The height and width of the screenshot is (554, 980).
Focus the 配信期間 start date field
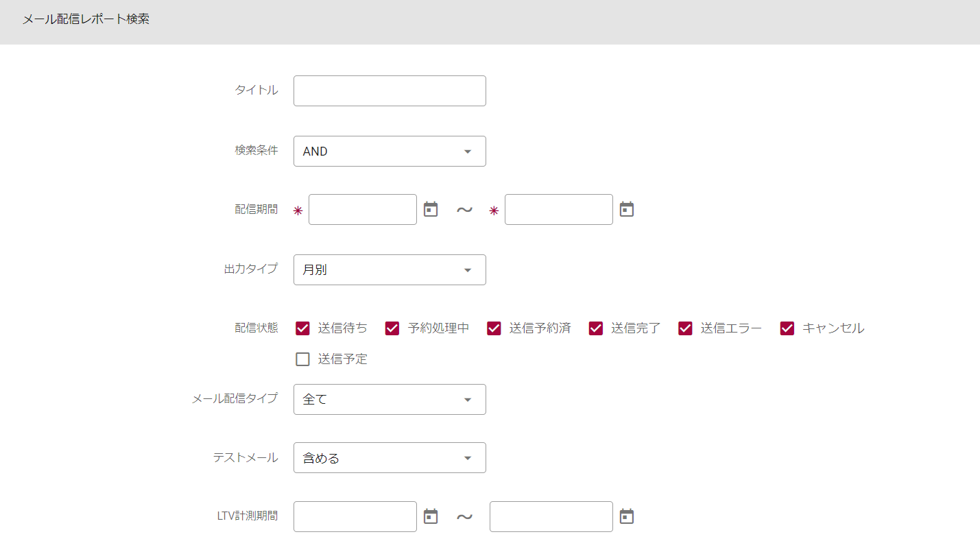pos(362,210)
